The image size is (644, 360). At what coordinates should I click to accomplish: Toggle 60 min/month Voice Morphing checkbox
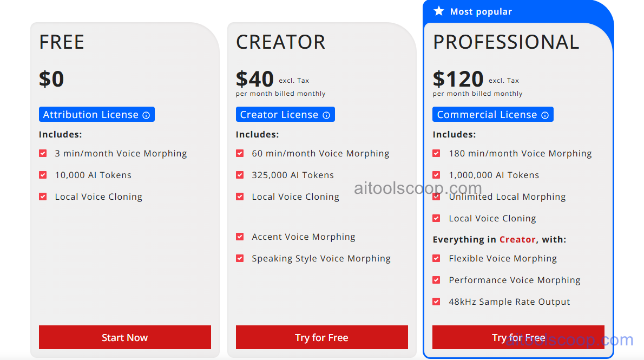pyautogui.click(x=240, y=153)
